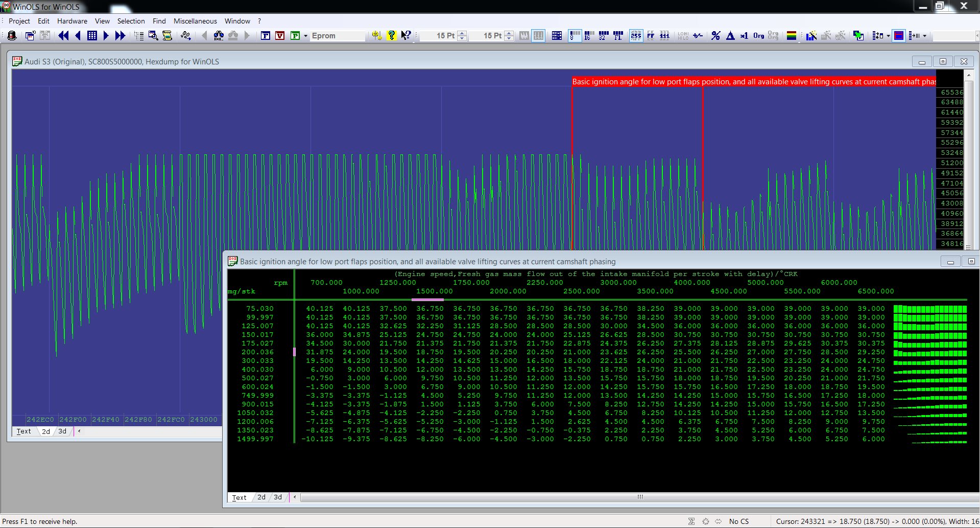The width and height of the screenshot is (980, 528).
Task: Toggle decimal 255 number format
Action: [x=636, y=35]
